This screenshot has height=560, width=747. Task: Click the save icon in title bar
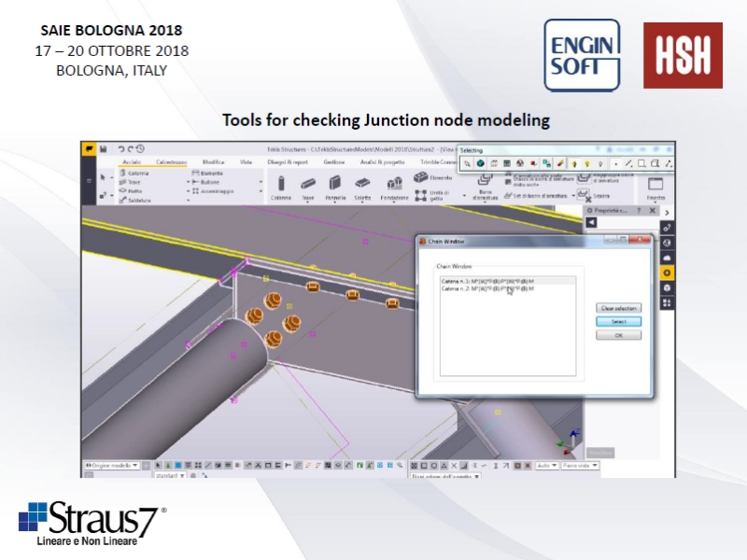tap(103, 148)
